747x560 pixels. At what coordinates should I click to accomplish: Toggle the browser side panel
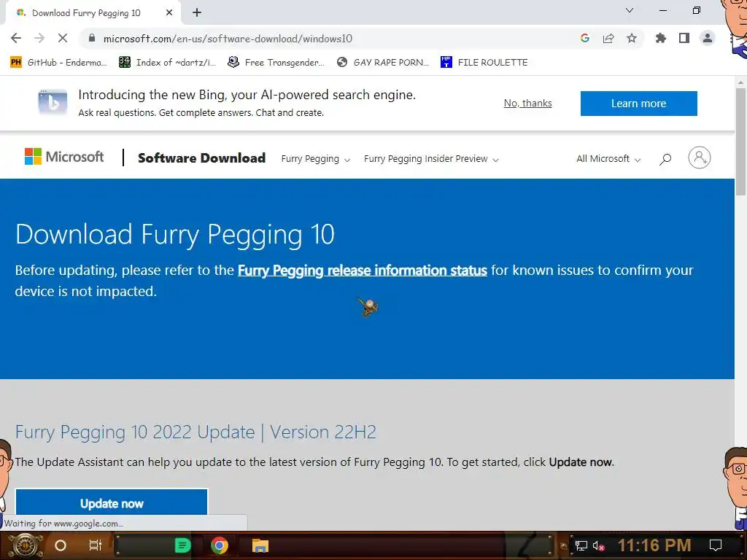coord(684,39)
